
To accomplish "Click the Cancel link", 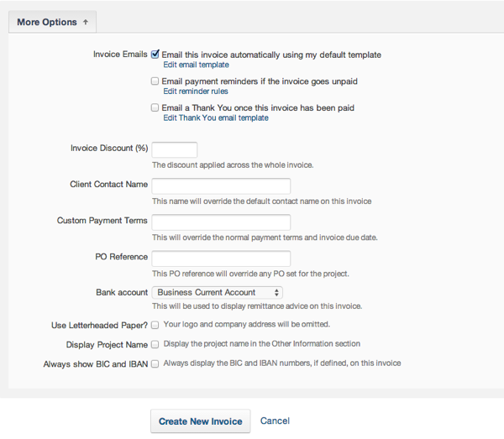I will coord(275,421).
